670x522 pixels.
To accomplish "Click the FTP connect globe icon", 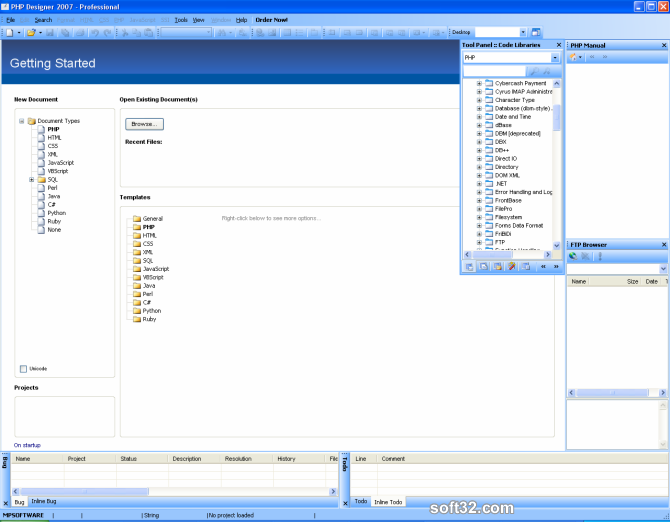I will pos(573,256).
